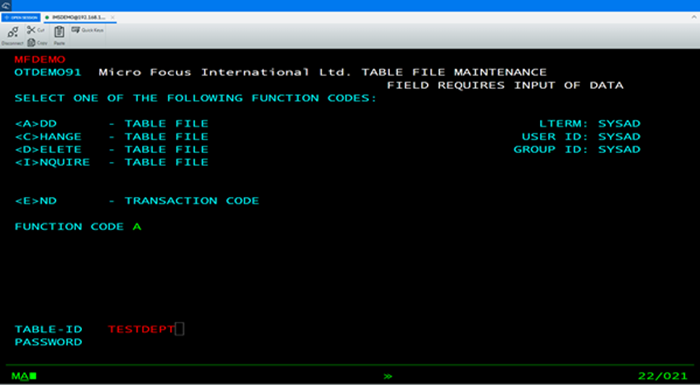The width and height of the screenshot is (700, 385).
Task: Click the <A>DD table file option
Action: tap(112, 124)
